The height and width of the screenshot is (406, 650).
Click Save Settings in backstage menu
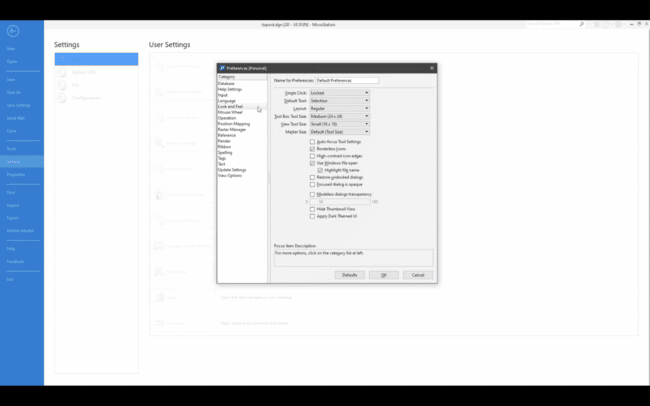(18, 105)
